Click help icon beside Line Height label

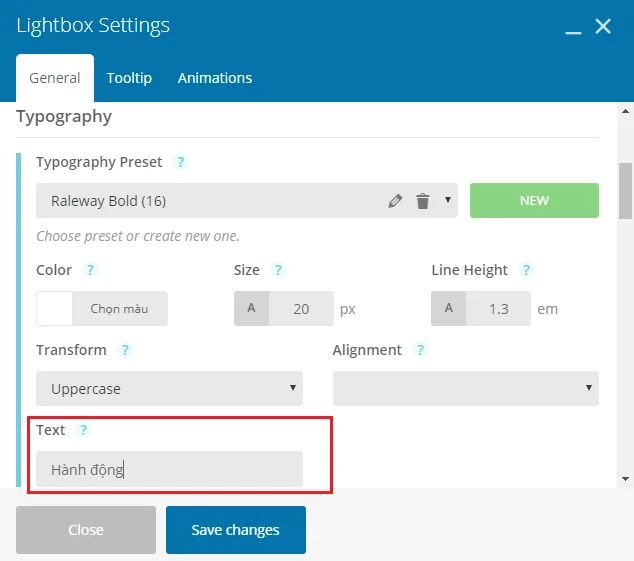point(526,270)
